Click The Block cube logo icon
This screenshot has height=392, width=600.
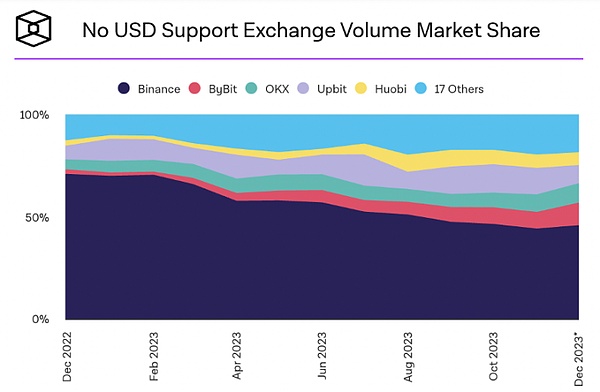tap(33, 28)
